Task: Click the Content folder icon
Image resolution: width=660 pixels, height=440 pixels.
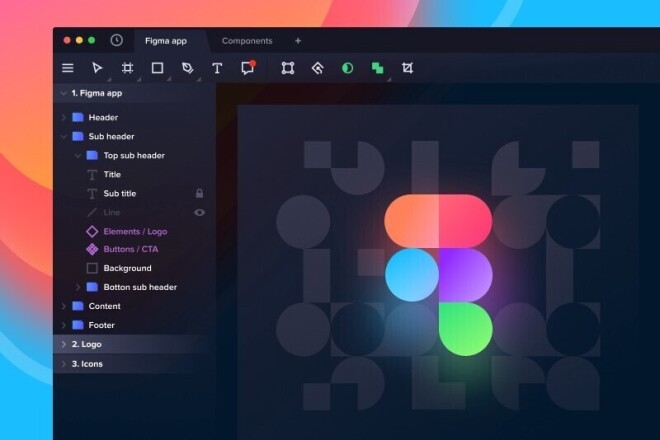Action: coord(78,306)
